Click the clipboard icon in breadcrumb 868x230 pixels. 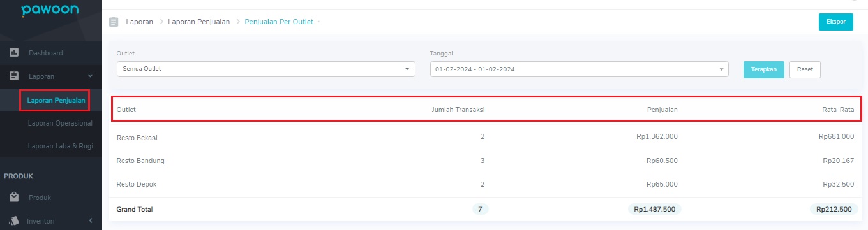[x=114, y=22]
